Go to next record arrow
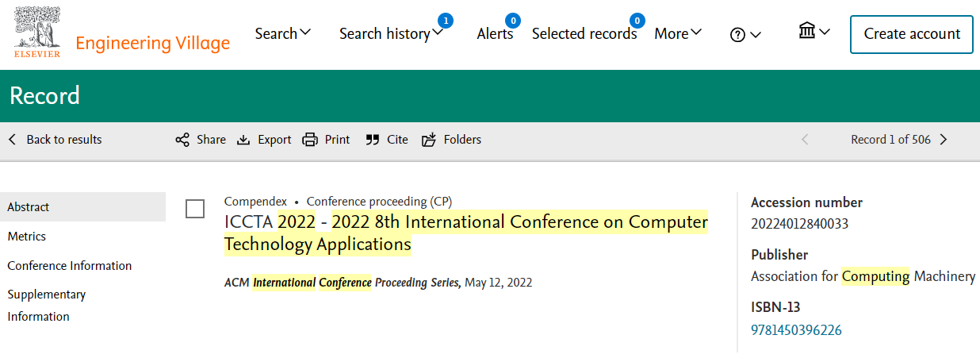 tap(944, 140)
